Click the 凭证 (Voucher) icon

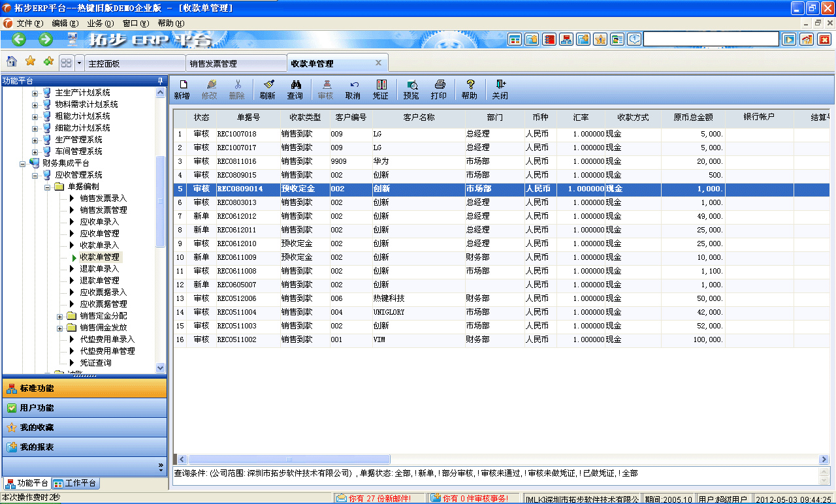(x=381, y=89)
